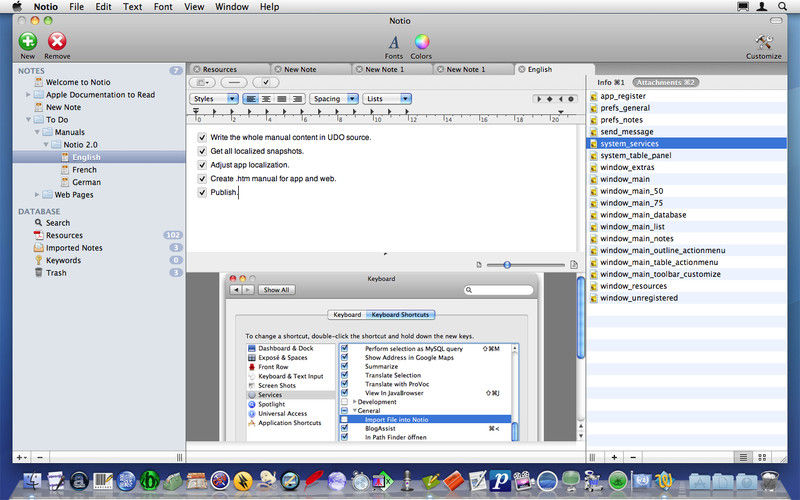Open the Help menu
The width and height of the screenshot is (800, 500).
269,7
